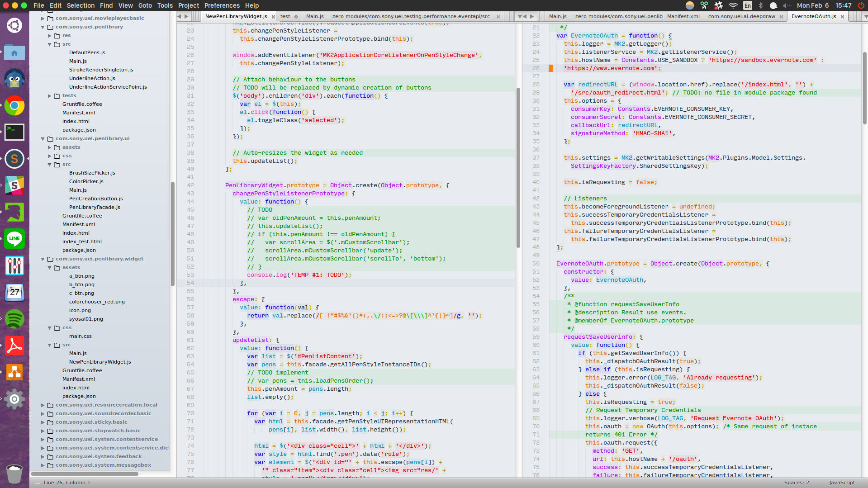Click the panel switcher icon in status bar
868x488 pixels.
(37, 483)
